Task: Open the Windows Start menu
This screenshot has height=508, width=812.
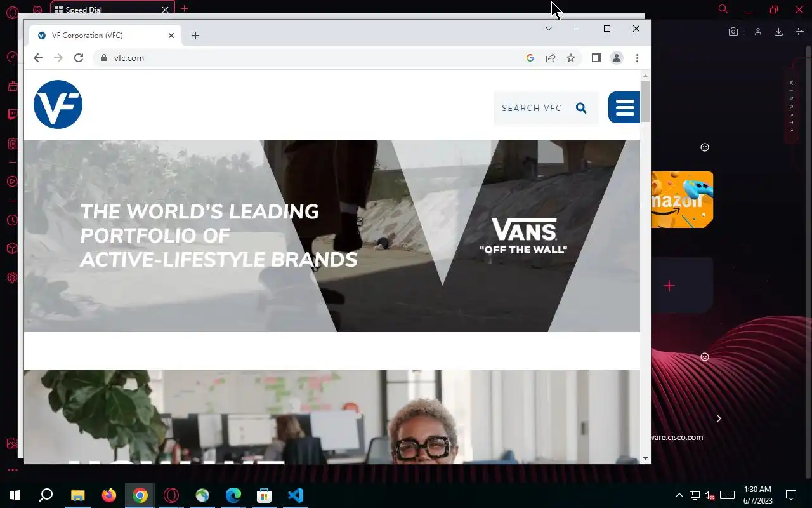Action: pos(15,495)
